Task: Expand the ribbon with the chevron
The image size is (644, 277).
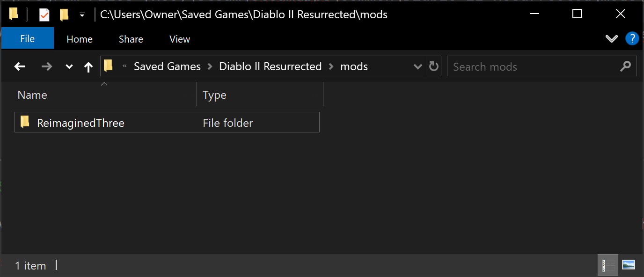Action: pyautogui.click(x=611, y=39)
